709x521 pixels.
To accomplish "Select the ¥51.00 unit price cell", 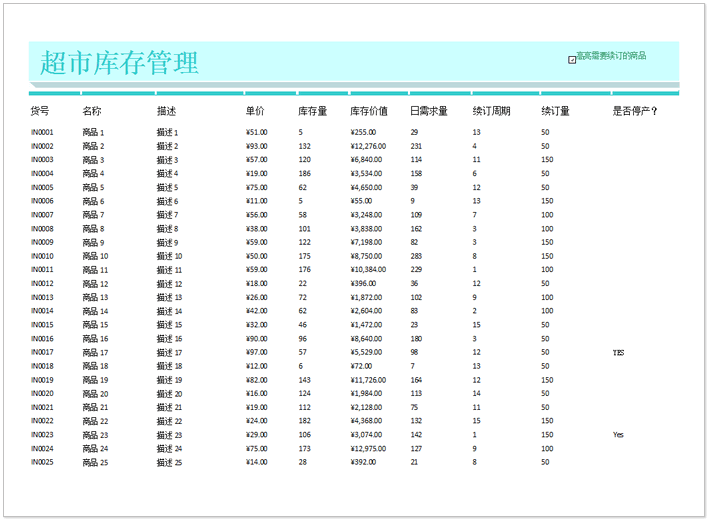I will (256, 132).
